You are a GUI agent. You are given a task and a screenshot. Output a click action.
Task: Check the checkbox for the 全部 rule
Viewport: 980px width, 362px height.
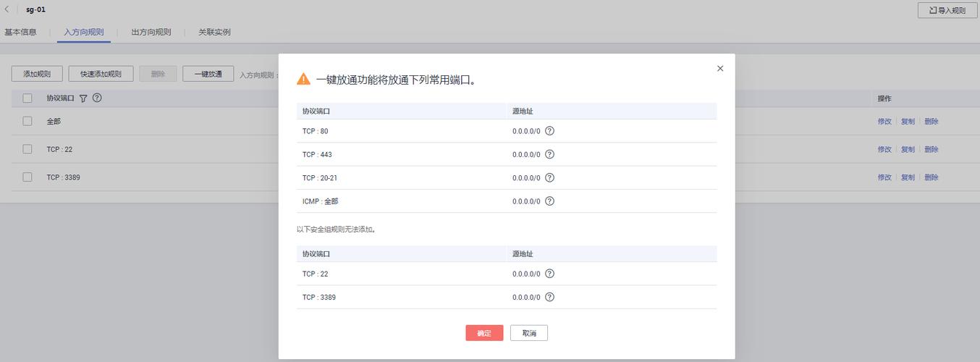28,121
